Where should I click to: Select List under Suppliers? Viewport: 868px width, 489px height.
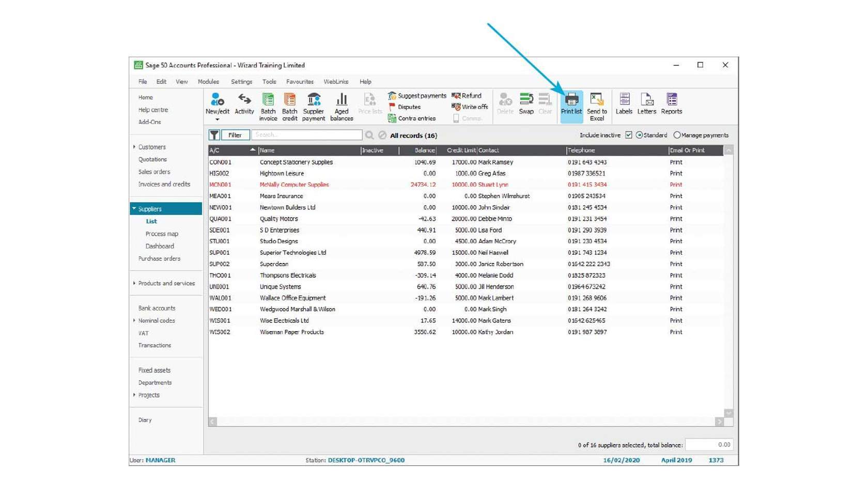click(x=151, y=221)
